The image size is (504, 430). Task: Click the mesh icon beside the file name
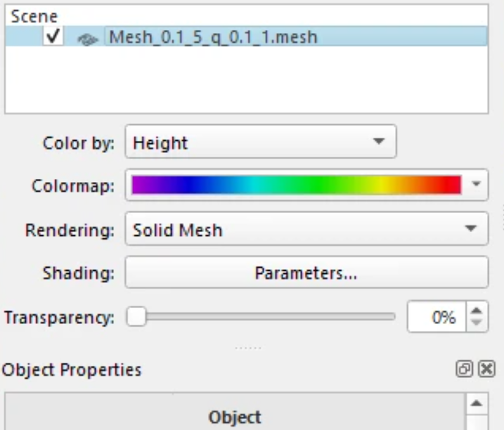coord(87,39)
